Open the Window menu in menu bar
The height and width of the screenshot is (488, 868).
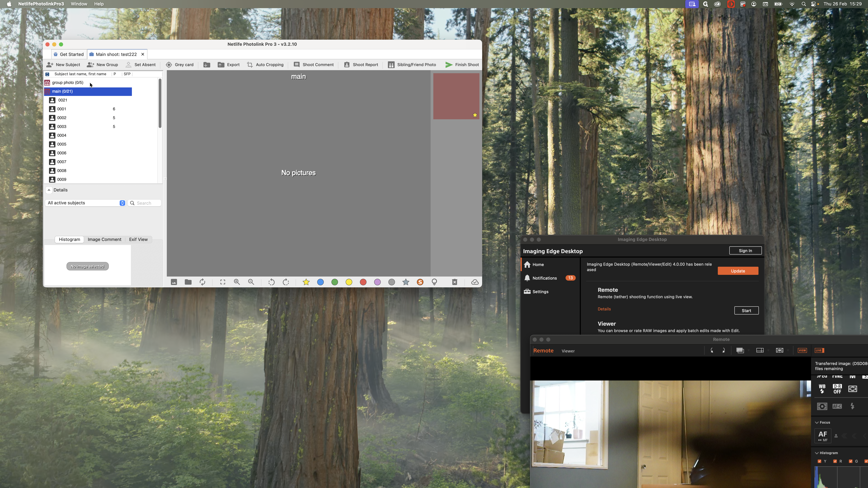coord(79,4)
